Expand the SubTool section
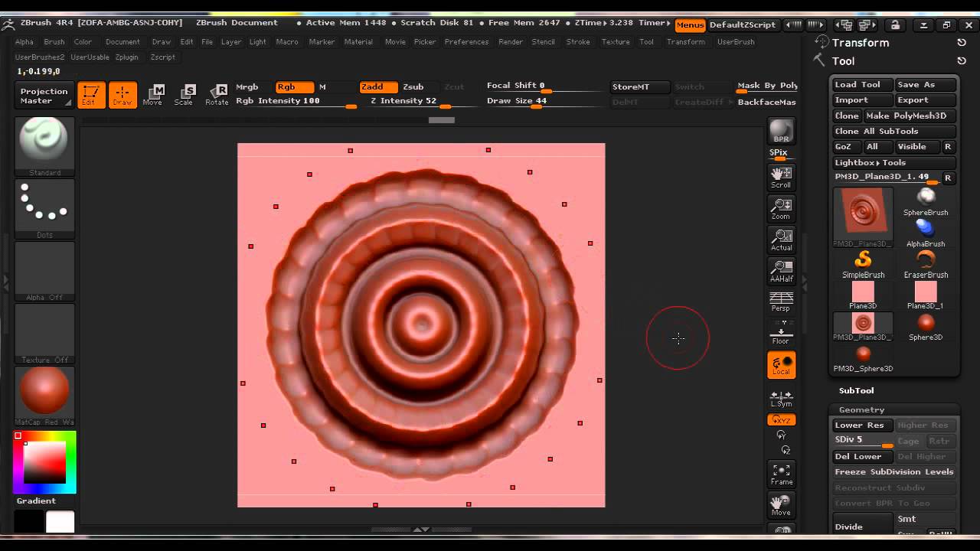 click(x=856, y=390)
